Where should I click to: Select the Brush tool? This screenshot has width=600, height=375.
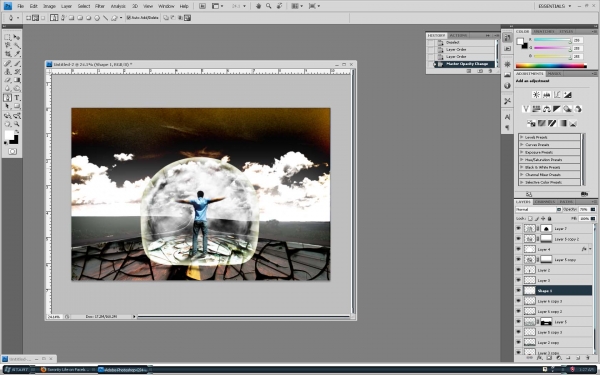click(16, 64)
